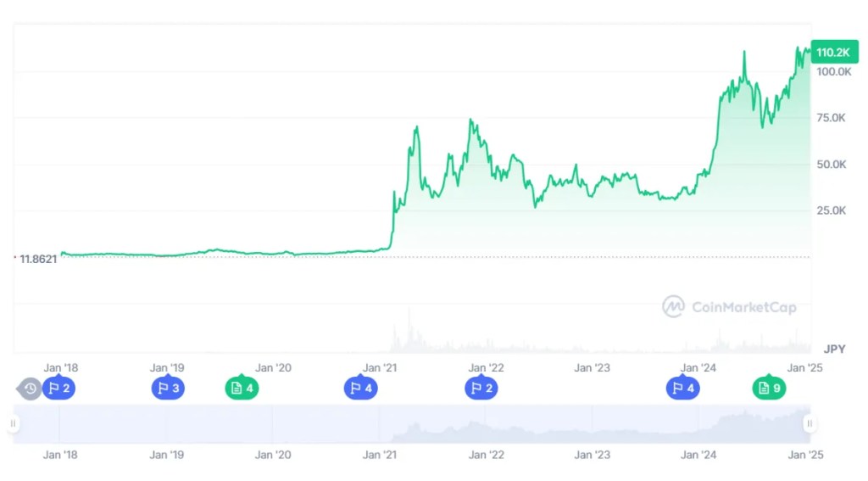868x481 pixels.
Task: Click Jan '23 in the range navigator
Action: pos(592,455)
